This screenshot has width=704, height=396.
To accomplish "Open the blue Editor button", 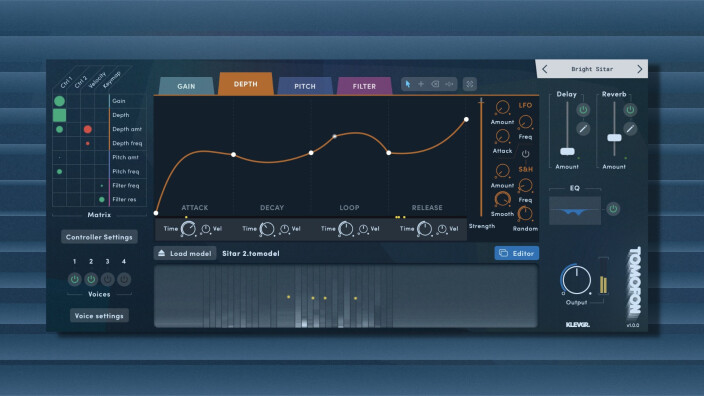I will tap(517, 253).
